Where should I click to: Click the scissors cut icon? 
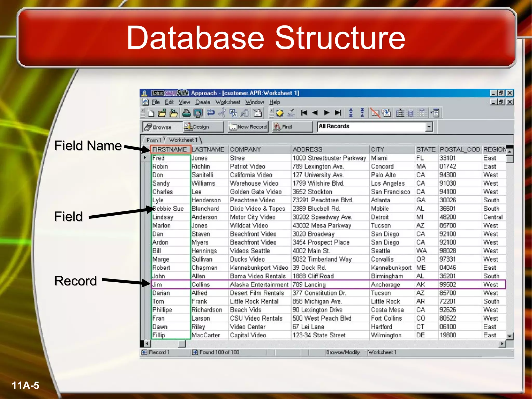pos(222,113)
